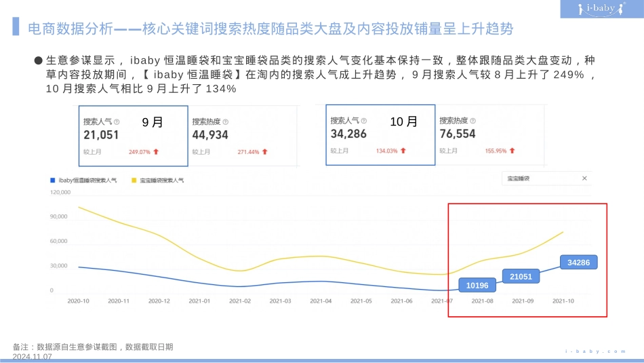Click the 宝宝睡袋 keyword search field
This screenshot has height=363, width=644.
coord(546,178)
